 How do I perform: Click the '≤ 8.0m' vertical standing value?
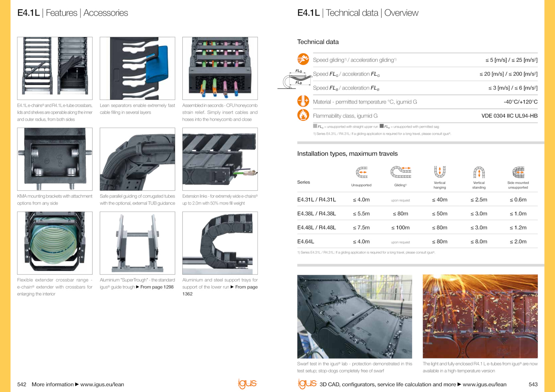click(x=479, y=242)
